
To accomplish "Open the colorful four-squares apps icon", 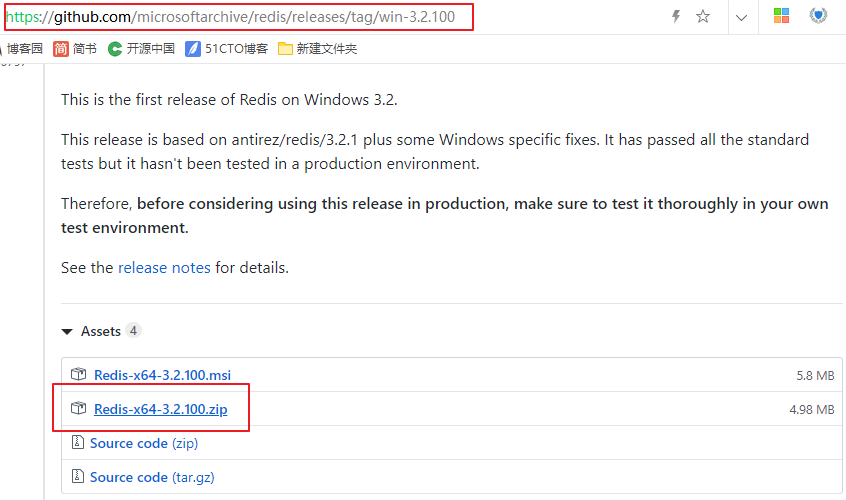I will point(781,16).
